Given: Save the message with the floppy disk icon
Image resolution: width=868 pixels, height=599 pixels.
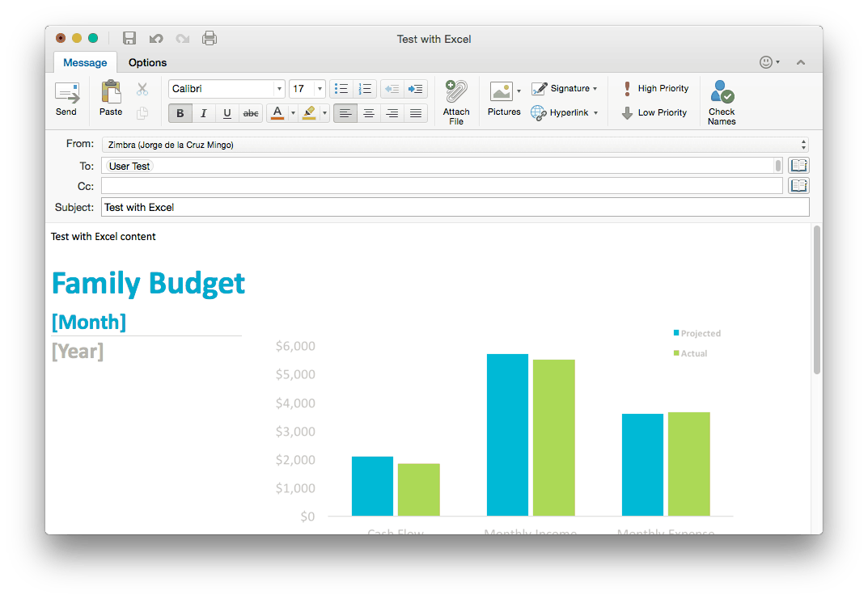Looking at the screenshot, I should click(x=129, y=38).
